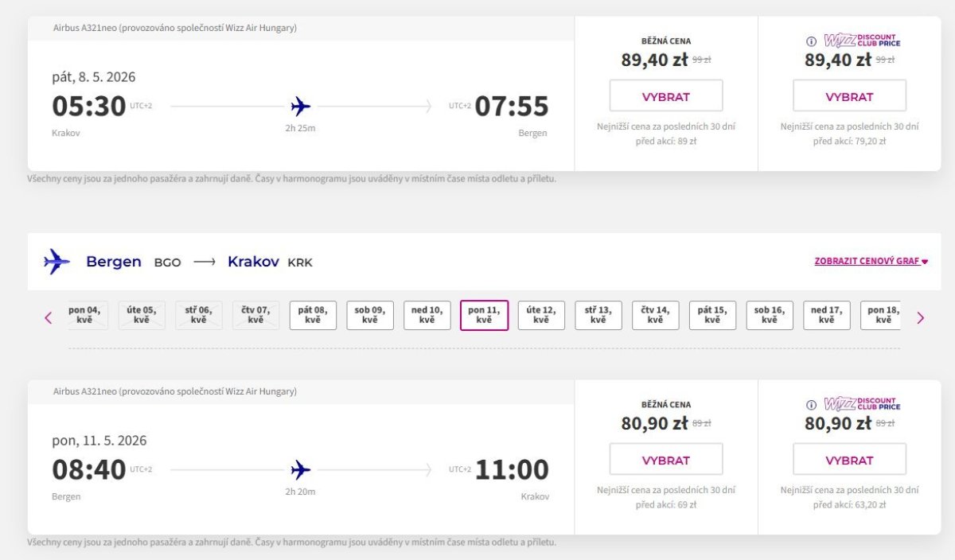Show later dates with the right arrow
This screenshot has height=560, width=955.
[921, 317]
